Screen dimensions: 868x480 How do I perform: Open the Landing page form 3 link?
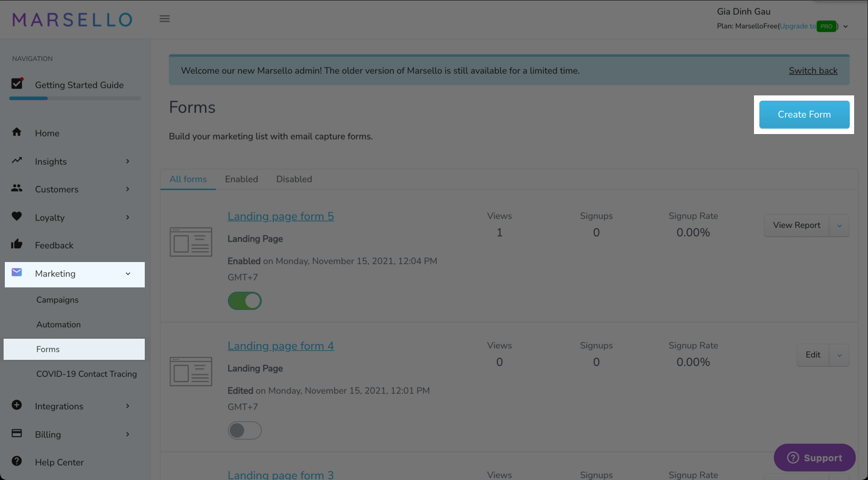[280, 474]
